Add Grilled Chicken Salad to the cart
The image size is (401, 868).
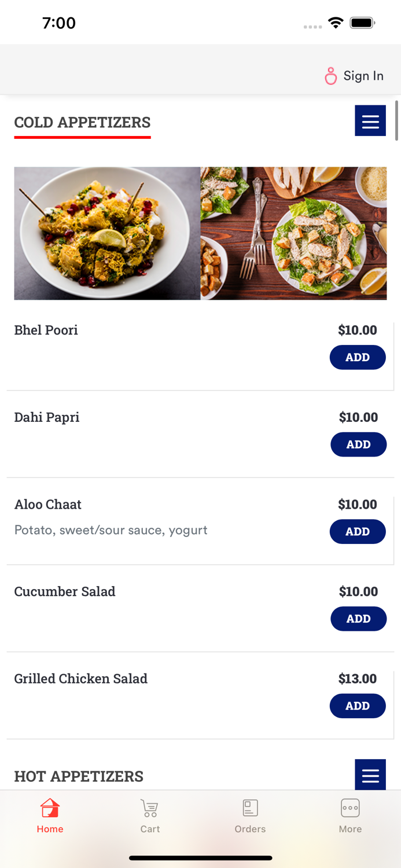(x=358, y=705)
